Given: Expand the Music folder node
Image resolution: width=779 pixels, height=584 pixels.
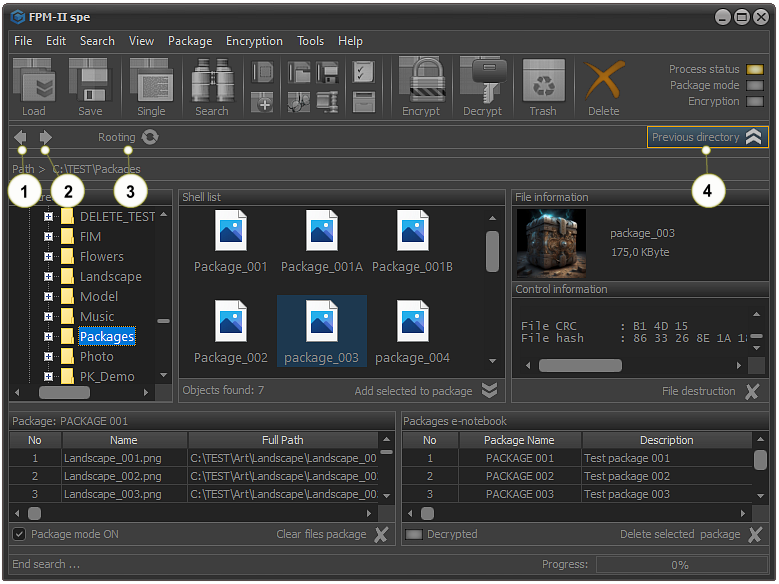Looking at the screenshot, I should tap(48, 317).
